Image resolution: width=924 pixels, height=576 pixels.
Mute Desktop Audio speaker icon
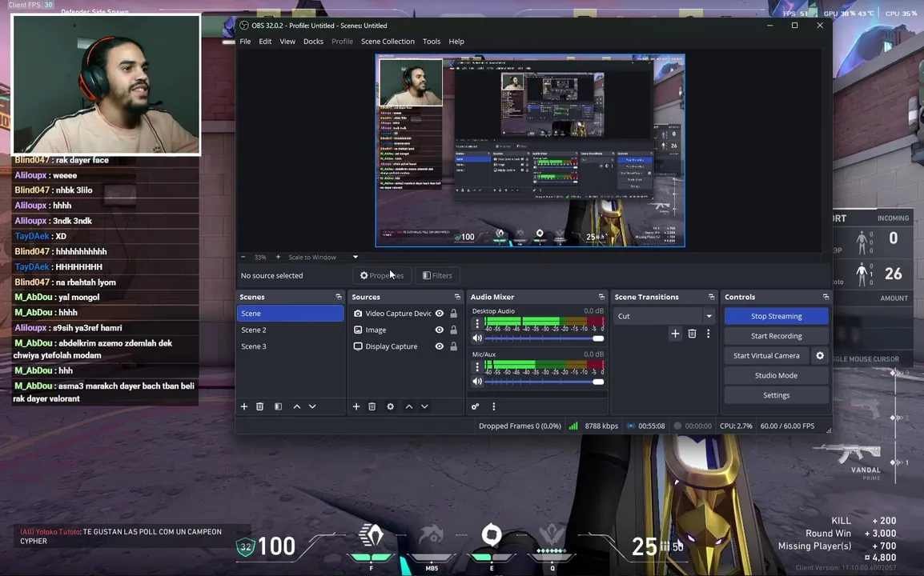tap(477, 338)
